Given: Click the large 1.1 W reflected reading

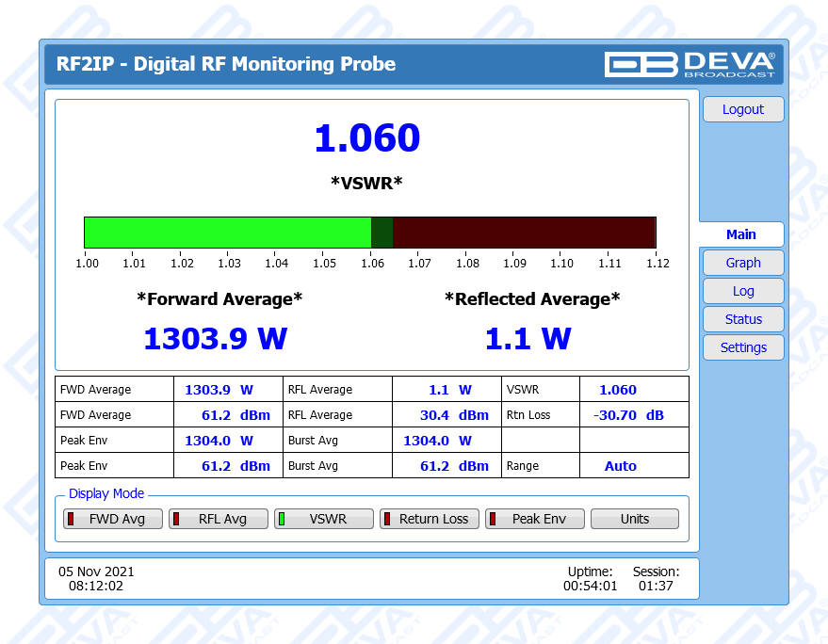Looking at the screenshot, I should coord(528,339).
